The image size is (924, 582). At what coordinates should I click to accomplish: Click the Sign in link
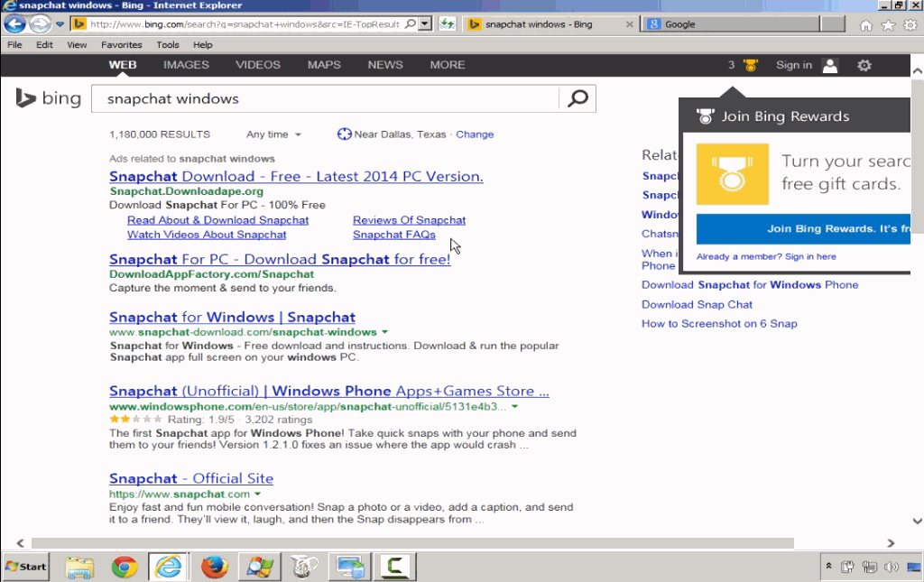794,65
